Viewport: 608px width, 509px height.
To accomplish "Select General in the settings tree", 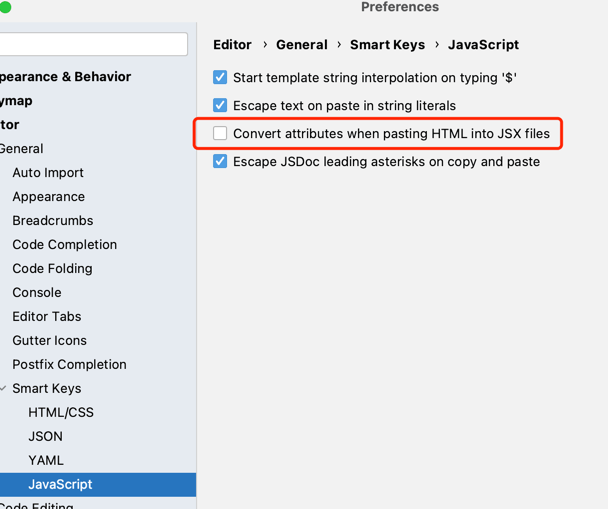I will tap(21, 148).
